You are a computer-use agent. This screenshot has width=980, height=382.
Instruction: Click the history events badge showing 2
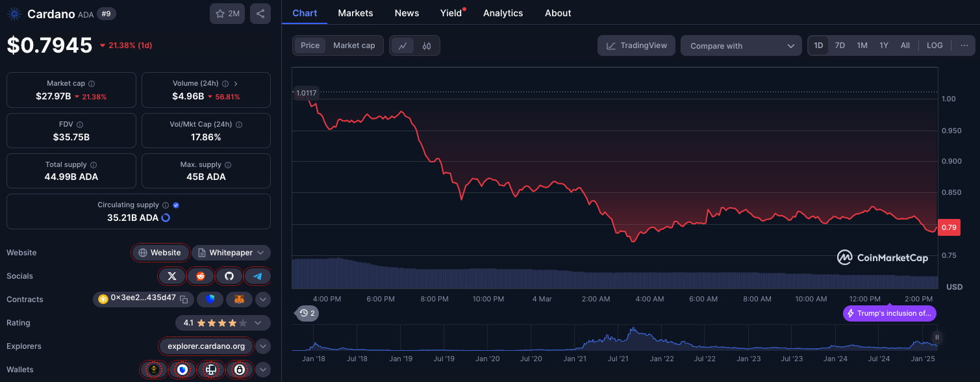(x=307, y=313)
